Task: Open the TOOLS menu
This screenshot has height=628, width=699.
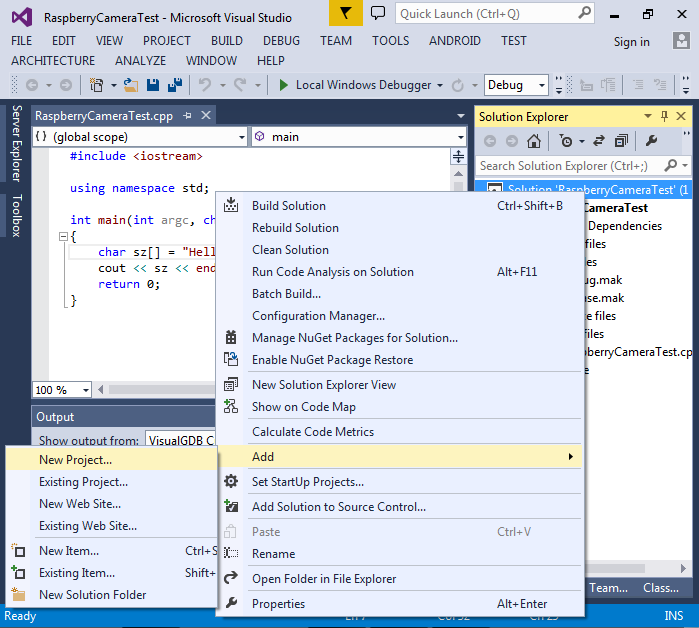Action: [391, 41]
